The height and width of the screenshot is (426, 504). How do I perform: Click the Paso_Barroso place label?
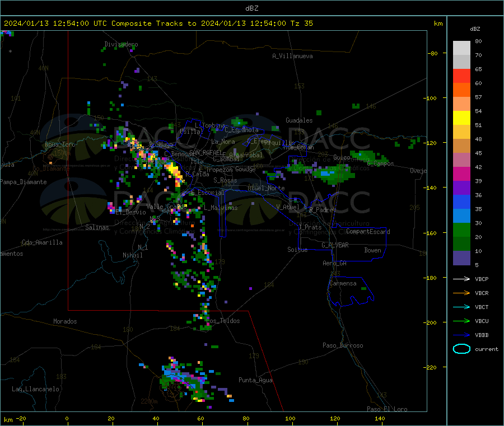pyautogui.click(x=343, y=345)
